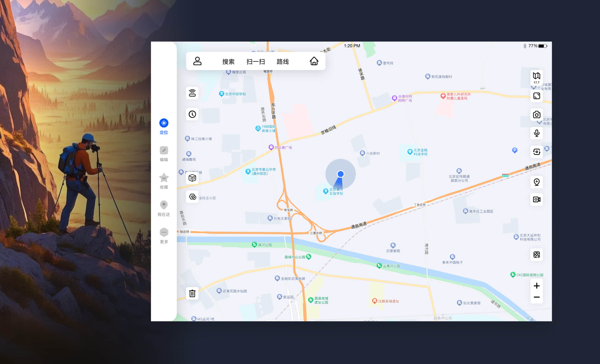
Task: Start video recording icon
Action: 536,199
